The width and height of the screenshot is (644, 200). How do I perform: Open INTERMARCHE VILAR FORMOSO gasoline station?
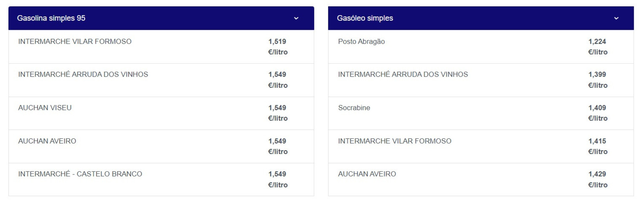pos(75,41)
